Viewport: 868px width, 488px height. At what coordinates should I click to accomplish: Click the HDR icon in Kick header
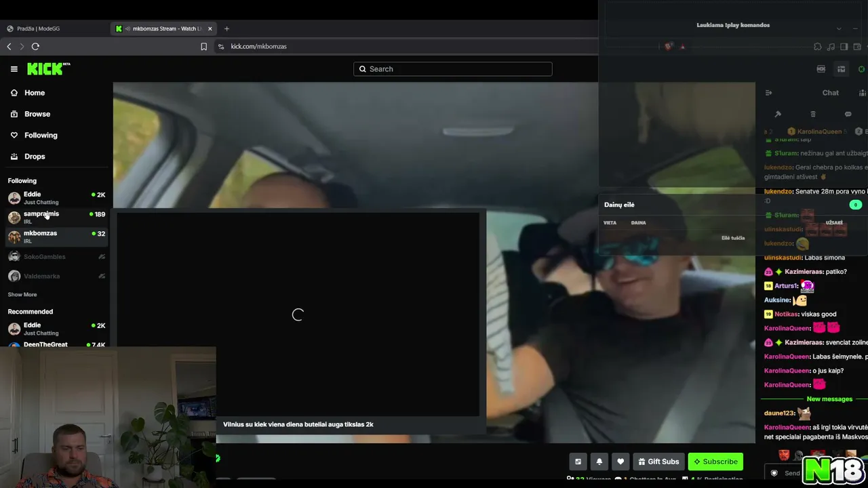821,69
